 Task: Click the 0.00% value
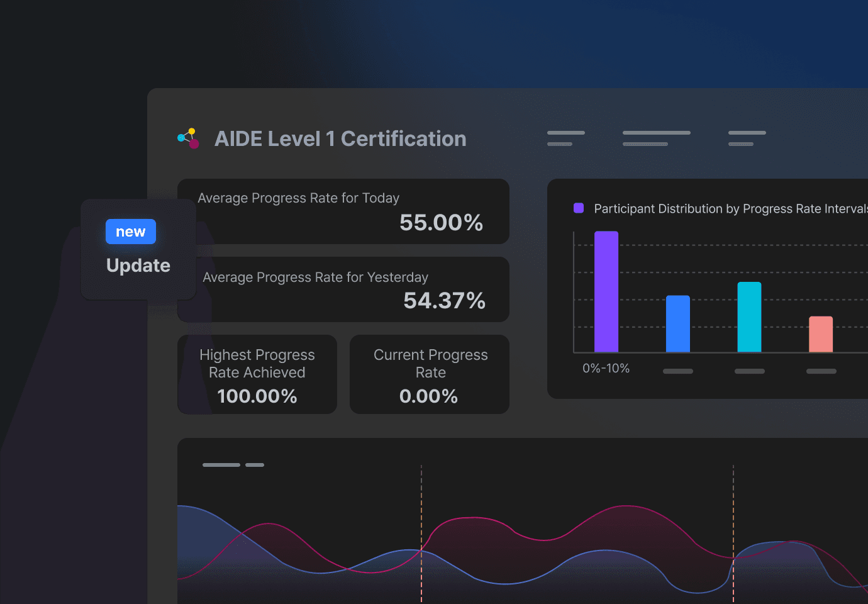tap(429, 396)
